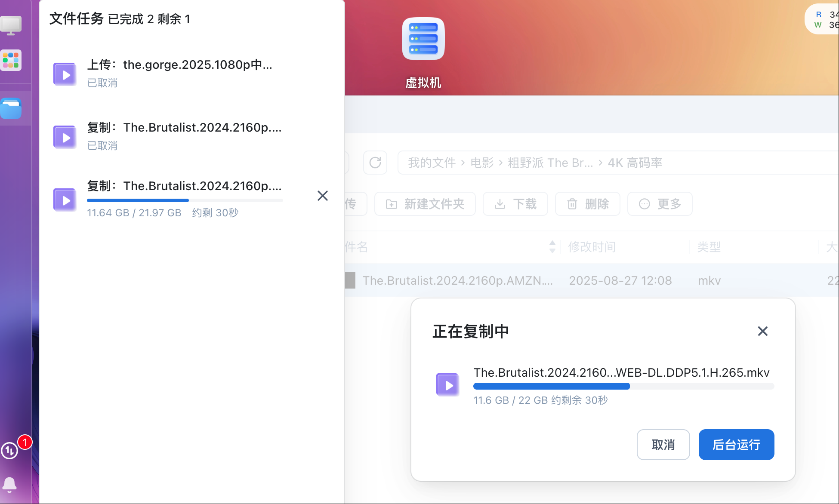Download the file using 下载
Image resolution: width=839 pixels, height=504 pixels.
click(x=515, y=204)
